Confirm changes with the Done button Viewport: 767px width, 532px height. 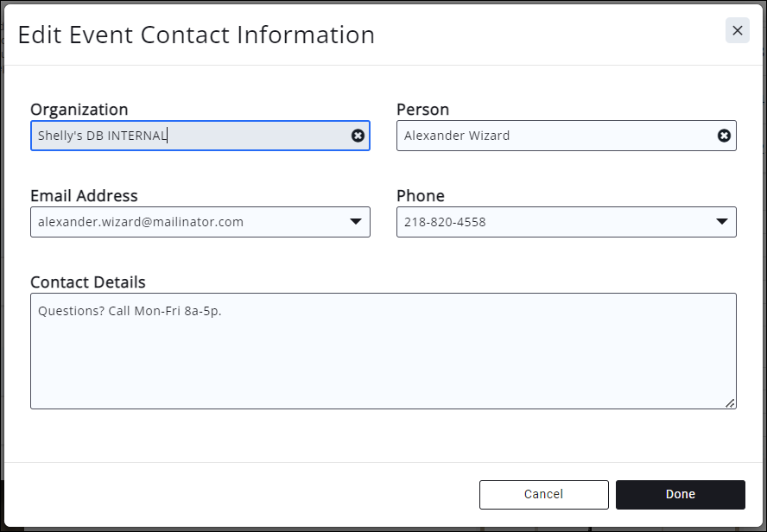point(680,494)
